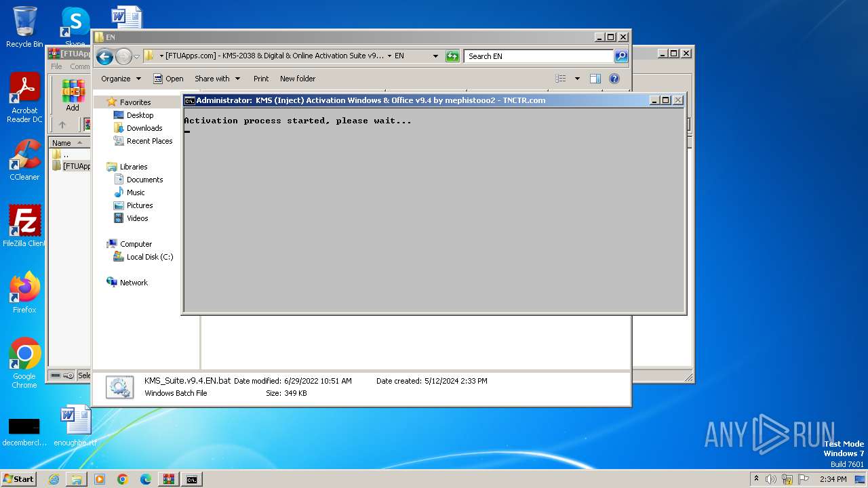This screenshot has width=868, height=488.
Task: Click the Explorer Back arrow button
Action: [104, 56]
